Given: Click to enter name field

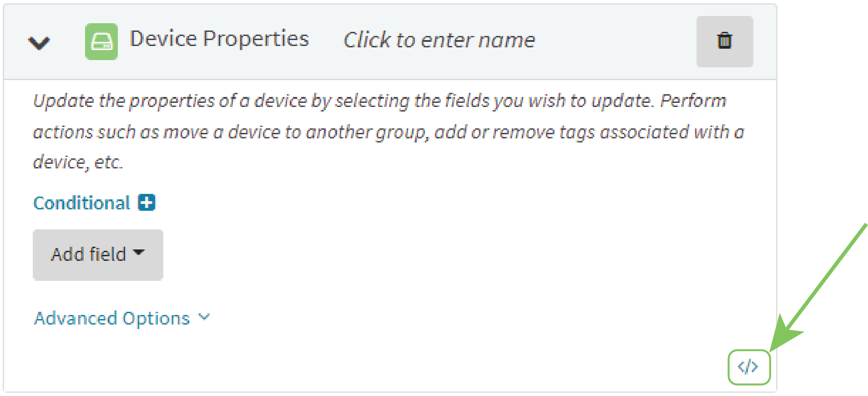Looking at the screenshot, I should [439, 40].
